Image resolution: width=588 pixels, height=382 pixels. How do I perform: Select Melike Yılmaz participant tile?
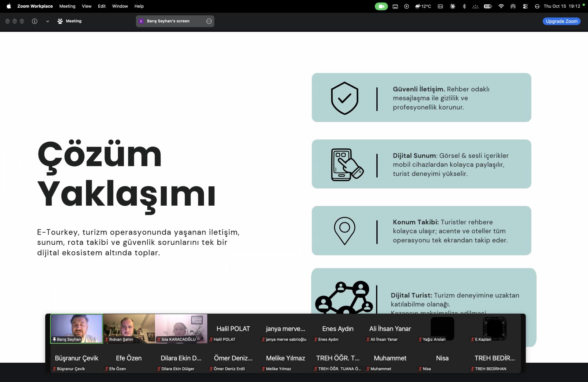pyautogui.click(x=285, y=358)
